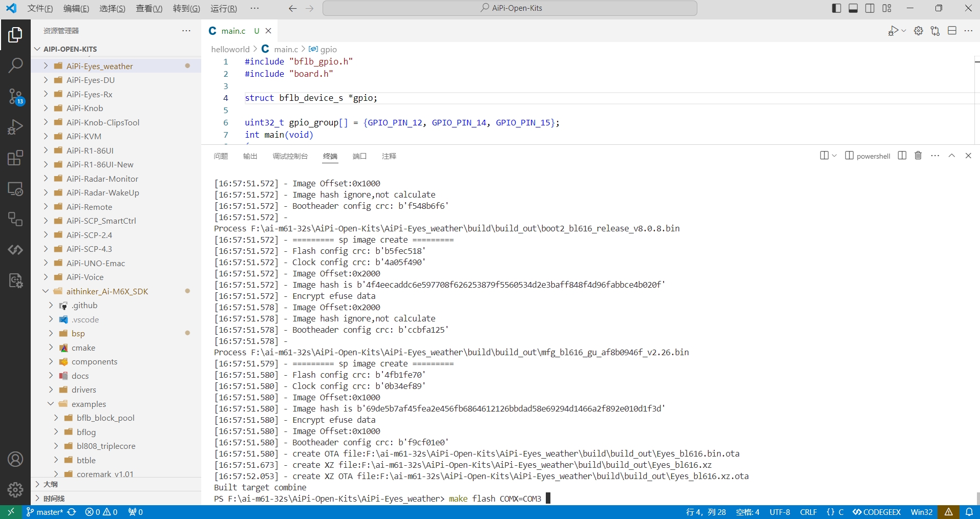This screenshot has width=980, height=519.
Task: Open Explorer more actions ellipsis
Action: (186, 31)
